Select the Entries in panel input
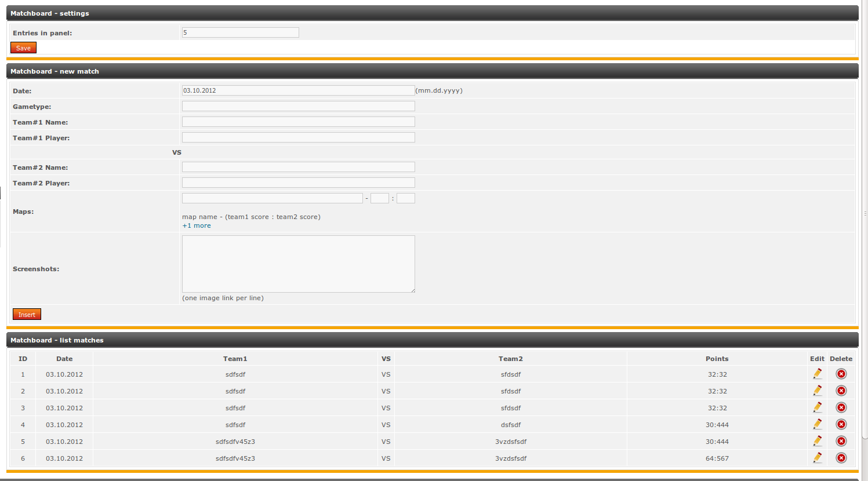Image resolution: width=868 pixels, height=481 pixels. pos(240,32)
